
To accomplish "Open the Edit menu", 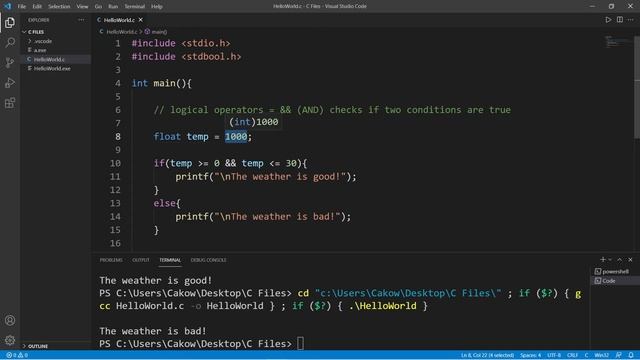I will 37,7.
